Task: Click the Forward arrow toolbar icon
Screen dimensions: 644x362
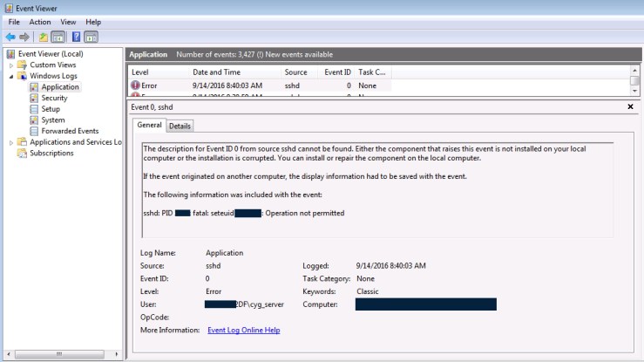Action: (24, 37)
